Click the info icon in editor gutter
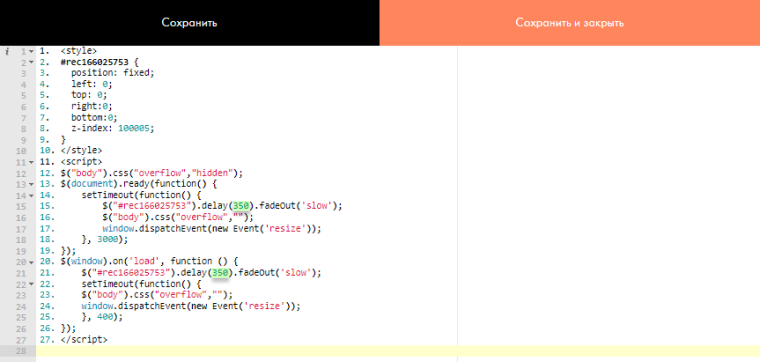The height and width of the screenshot is (362, 760). click(x=6, y=51)
